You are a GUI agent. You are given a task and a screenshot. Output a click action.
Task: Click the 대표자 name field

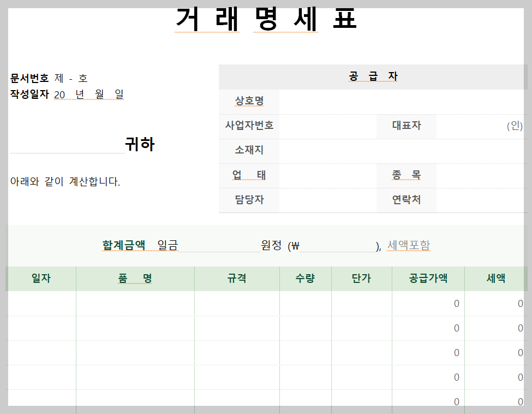[480, 126]
